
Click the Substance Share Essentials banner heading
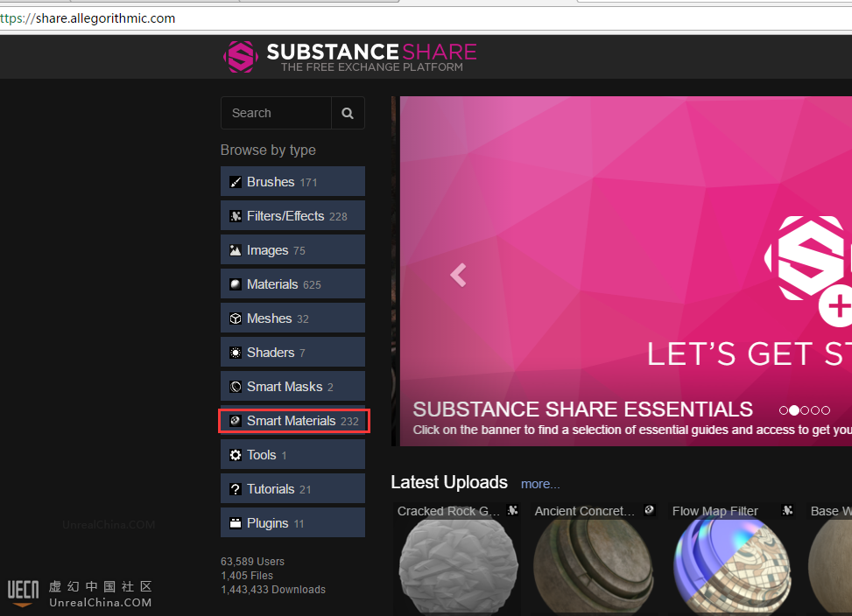coord(582,409)
